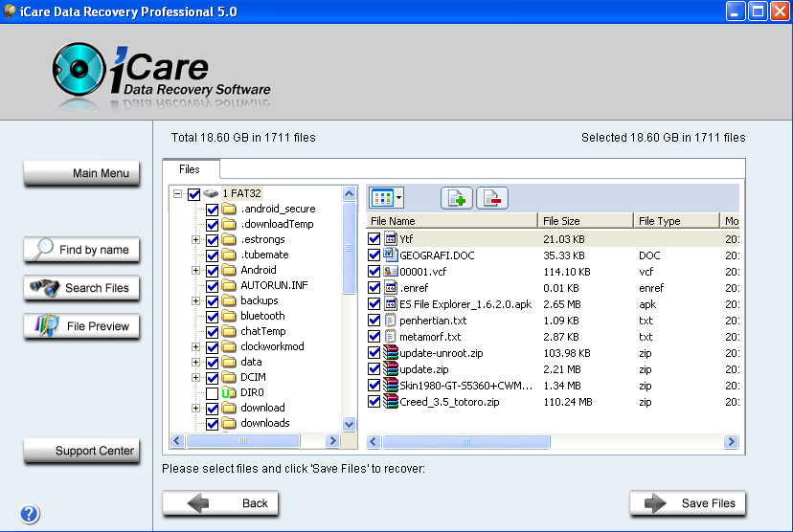Click the green DIR0 folder icon

coord(229,392)
